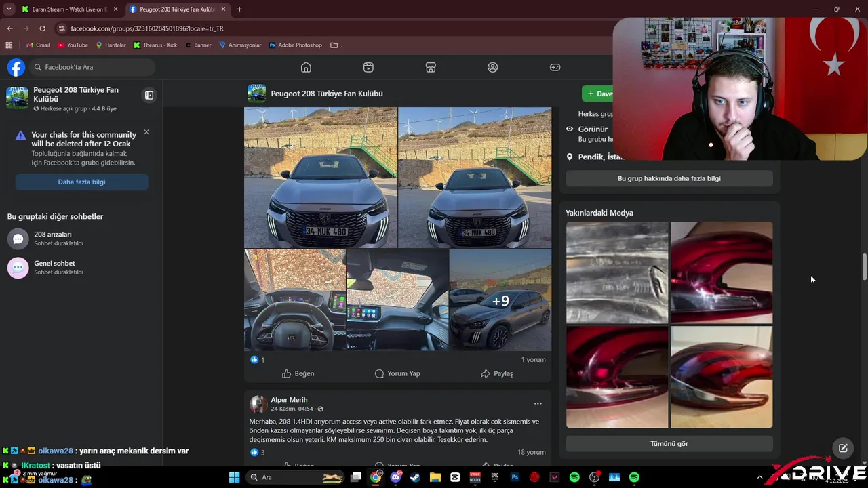
Task: Click the reactions count on Alper's post
Action: click(258, 452)
